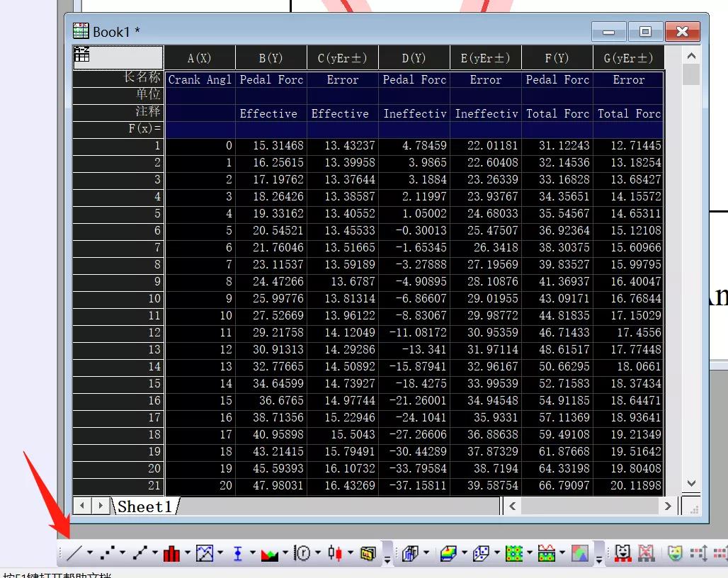This screenshot has height=578, width=728.
Task: Click cell value 47.98031
Action: pos(271,486)
